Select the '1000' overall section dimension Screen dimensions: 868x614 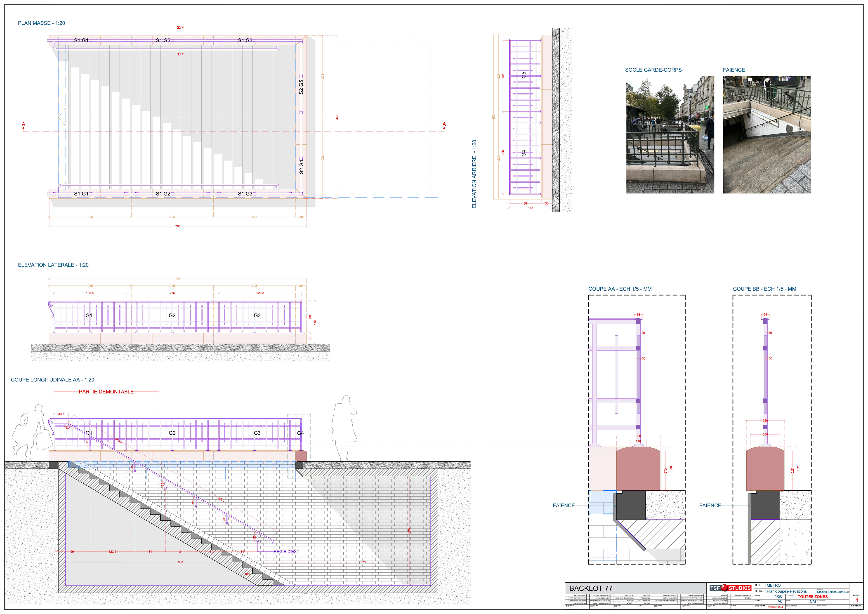pos(248,574)
